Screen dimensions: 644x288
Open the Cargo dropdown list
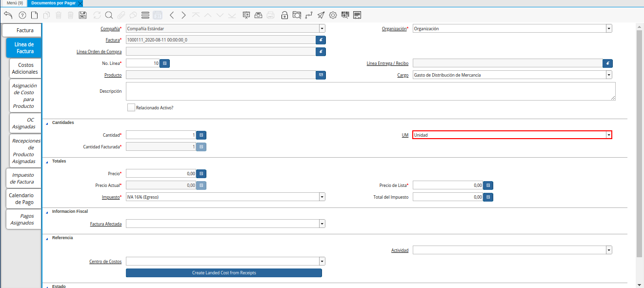(x=608, y=75)
